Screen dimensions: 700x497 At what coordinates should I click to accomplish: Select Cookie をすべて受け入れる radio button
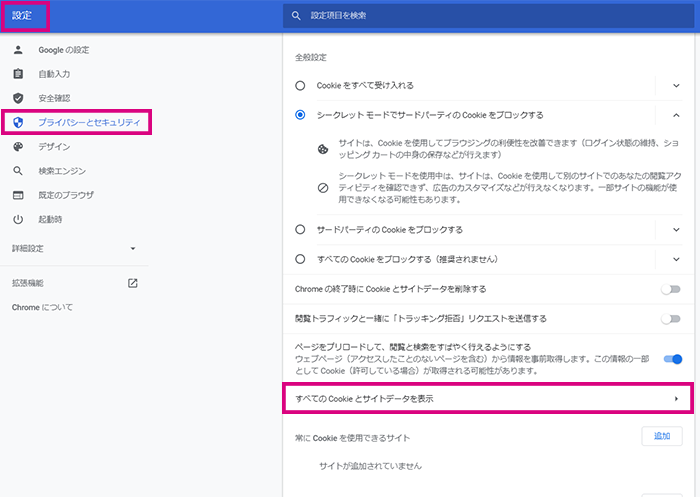coord(300,85)
